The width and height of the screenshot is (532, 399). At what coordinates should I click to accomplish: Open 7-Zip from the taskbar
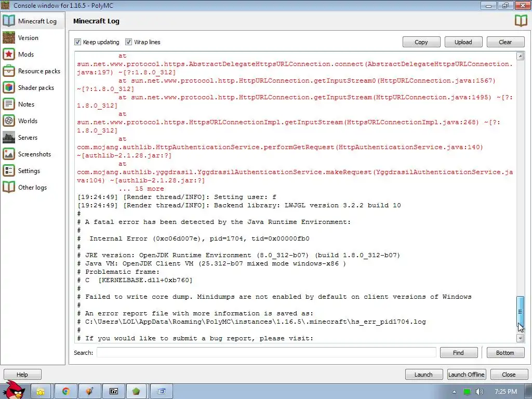pos(114,392)
